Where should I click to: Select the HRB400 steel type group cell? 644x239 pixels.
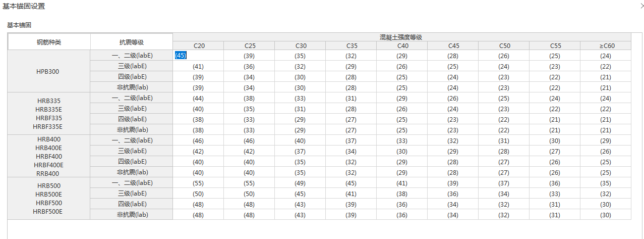(49, 156)
